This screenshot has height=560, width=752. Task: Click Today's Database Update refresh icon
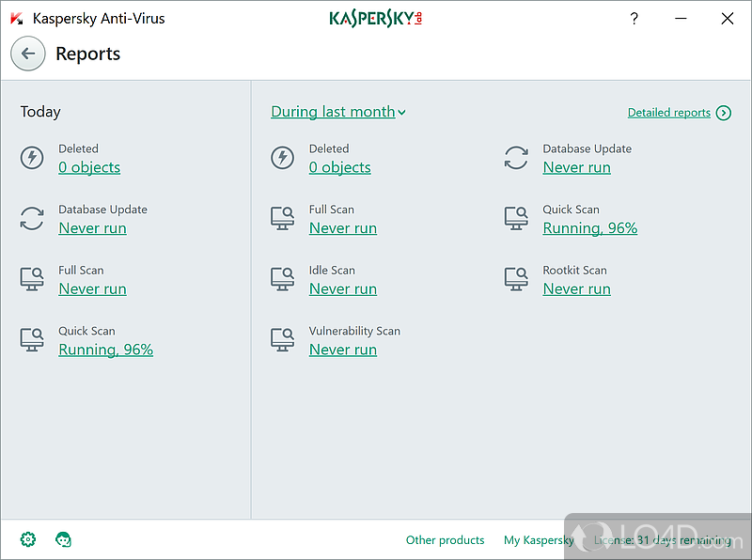[32, 219]
